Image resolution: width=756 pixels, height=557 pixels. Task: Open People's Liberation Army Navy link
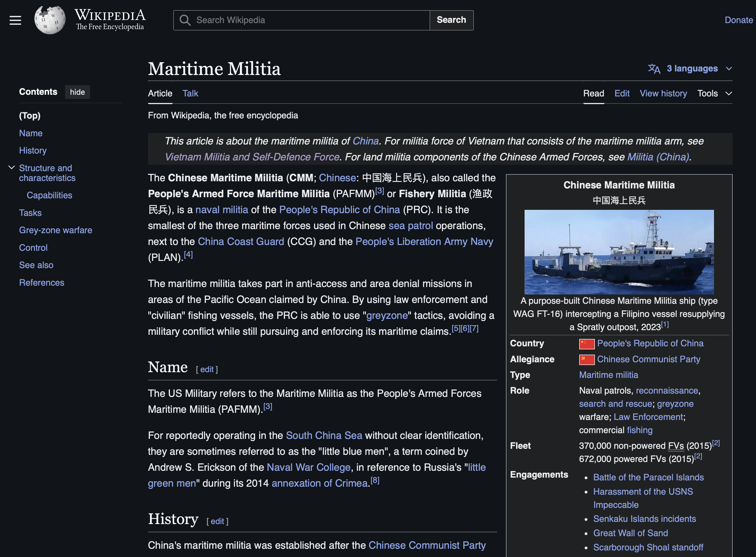pyautogui.click(x=424, y=241)
